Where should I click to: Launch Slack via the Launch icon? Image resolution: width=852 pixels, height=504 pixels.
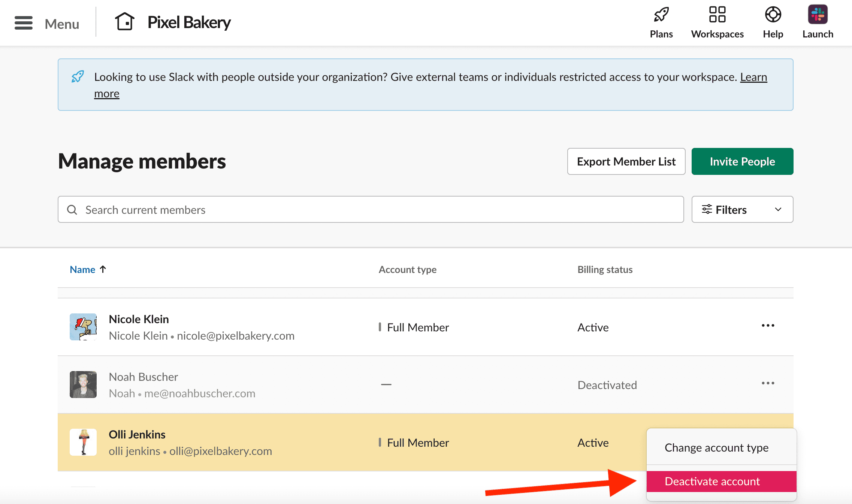tap(818, 14)
